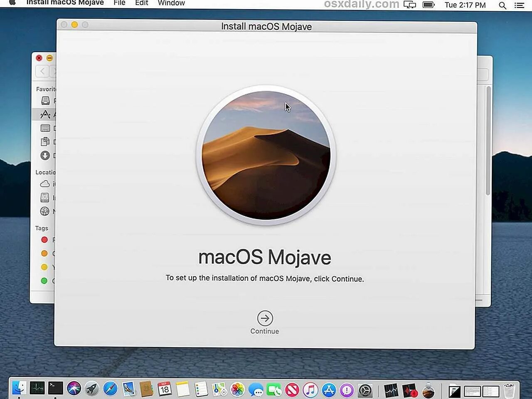Select the green tag in Finder sidebar
The width and height of the screenshot is (532, 399).
click(x=44, y=280)
